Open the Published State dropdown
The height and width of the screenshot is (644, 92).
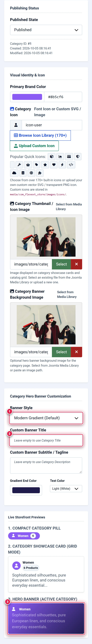[x=46, y=30]
